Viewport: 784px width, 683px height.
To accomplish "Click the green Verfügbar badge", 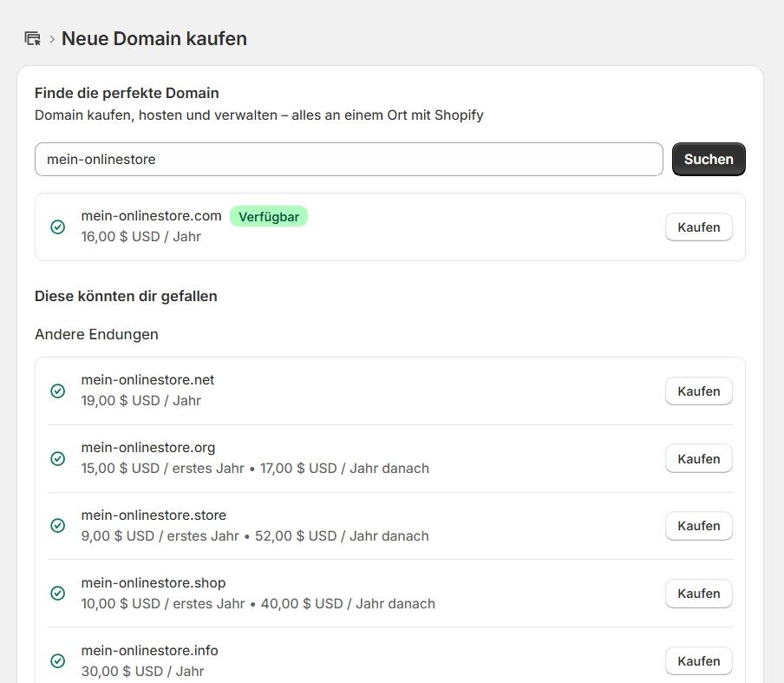I will (269, 216).
